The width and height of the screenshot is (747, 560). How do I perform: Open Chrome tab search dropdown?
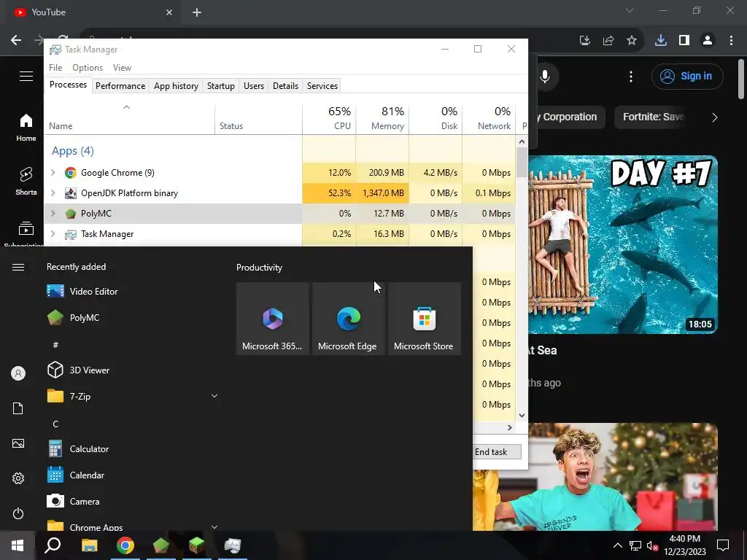tap(630, 10)
